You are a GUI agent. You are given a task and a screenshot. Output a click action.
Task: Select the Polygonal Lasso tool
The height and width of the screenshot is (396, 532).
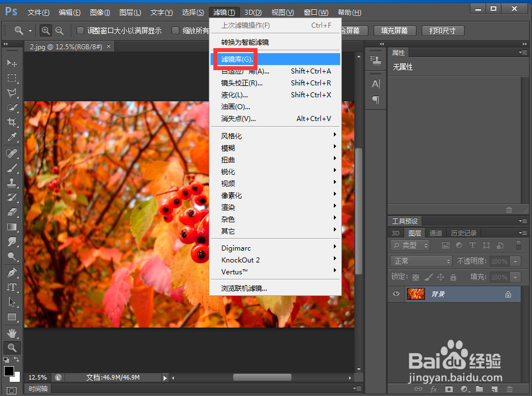(x=12, y=93)
